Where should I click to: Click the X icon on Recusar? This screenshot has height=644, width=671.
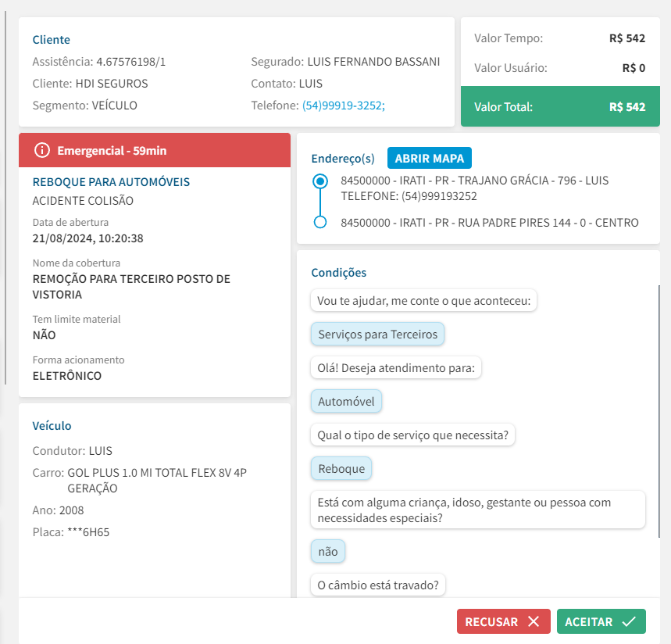534,622
